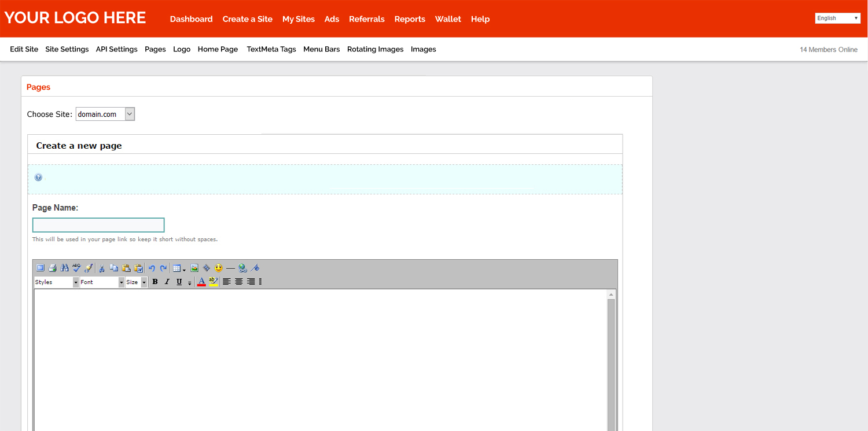
Task: Undo the last edit in editor
Action: [152, 268]
